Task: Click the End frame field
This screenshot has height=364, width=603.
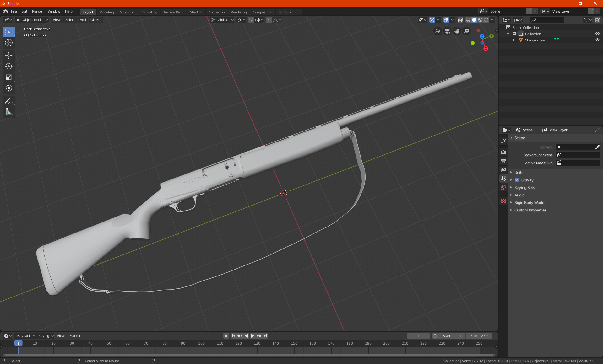Action: click(479, 336)
